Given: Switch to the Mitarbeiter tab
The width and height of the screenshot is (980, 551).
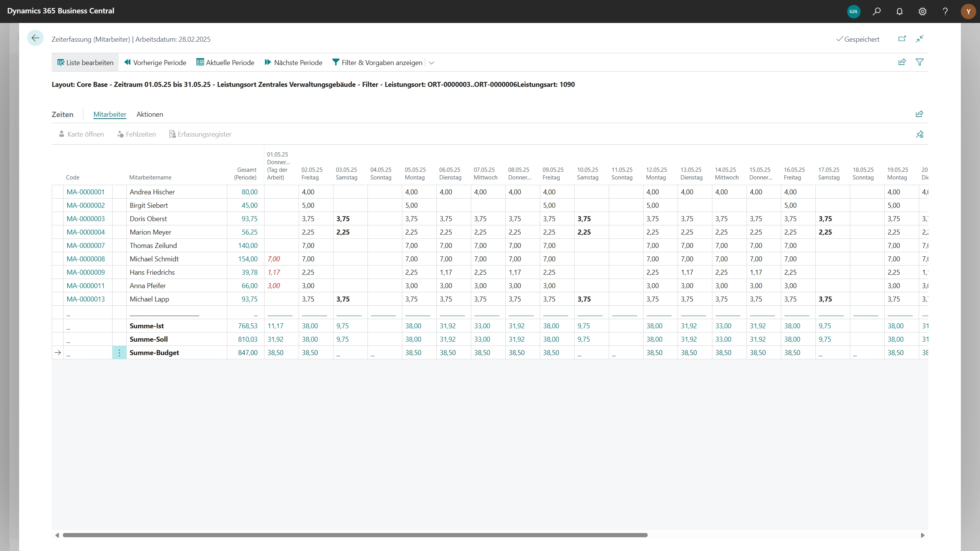Looking at the screenshot, I should click(109, 114).
